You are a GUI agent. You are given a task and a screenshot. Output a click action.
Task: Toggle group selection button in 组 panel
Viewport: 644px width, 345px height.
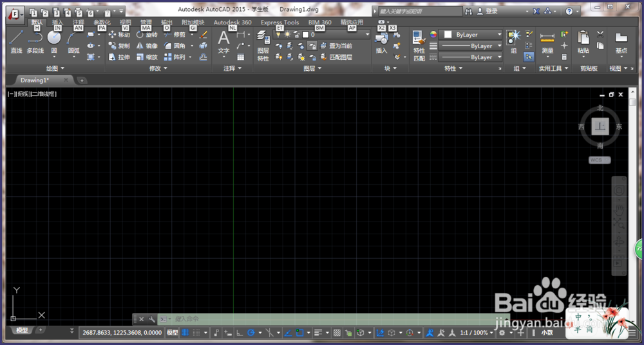point(529,57)
